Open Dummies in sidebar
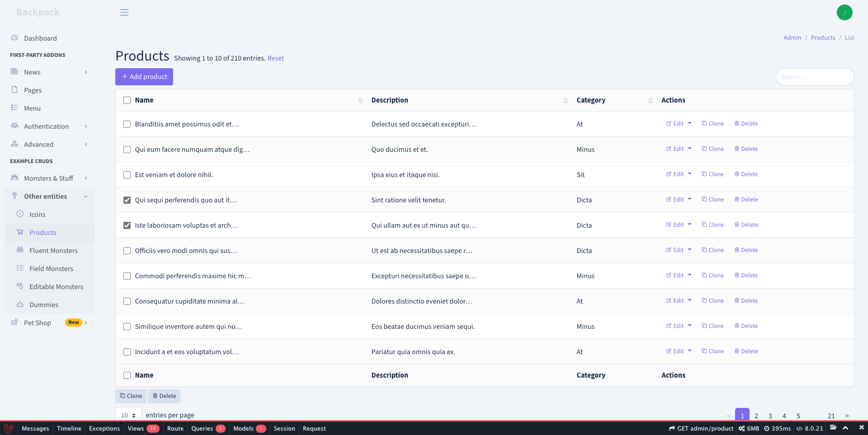868x435 pixels. (x=50, y=305)
